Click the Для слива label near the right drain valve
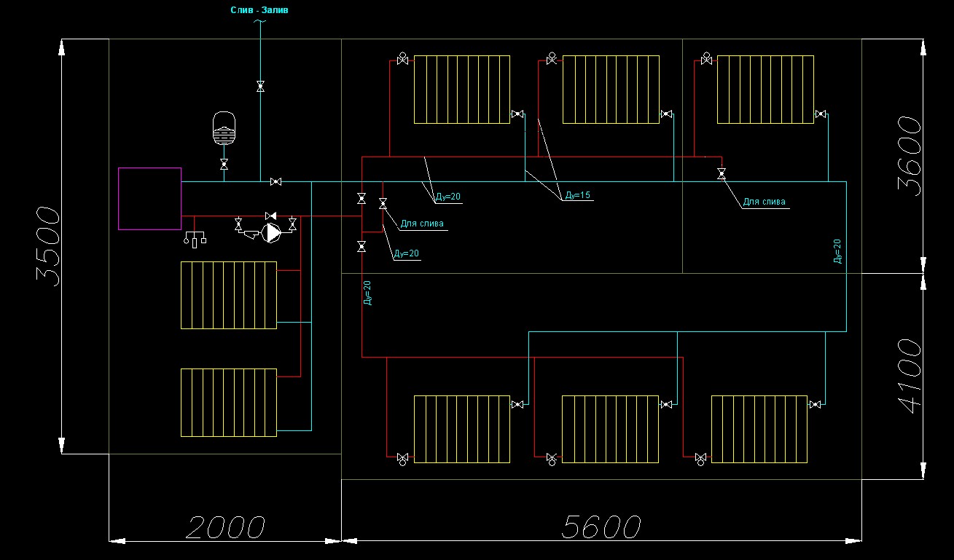This screenshot has height=560, width=954. [x=765, y=202]
